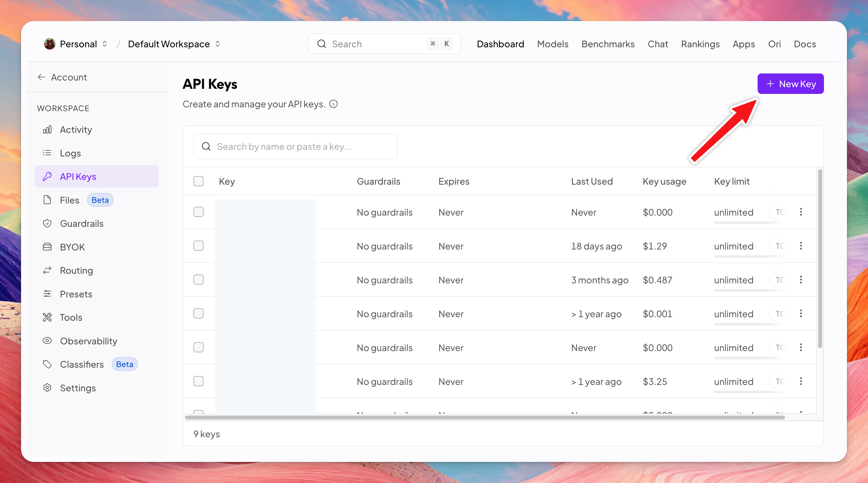Open the Apps link
The height and width of the screenshot is (483, 868).
tap(744, 44)
